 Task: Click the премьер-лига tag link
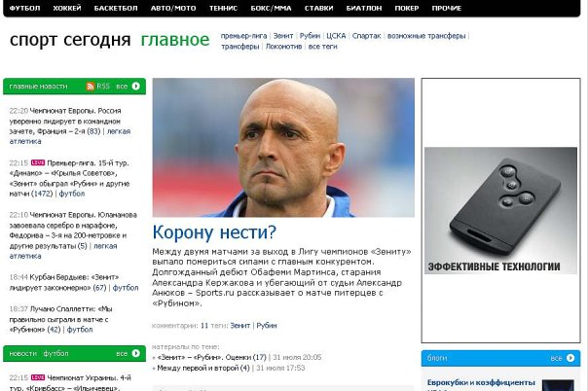(243, 36)
